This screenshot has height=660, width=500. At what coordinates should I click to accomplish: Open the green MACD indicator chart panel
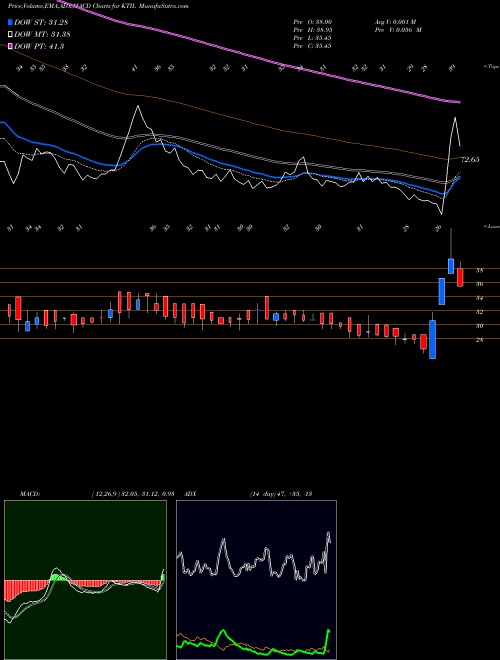tap(85, 580)
